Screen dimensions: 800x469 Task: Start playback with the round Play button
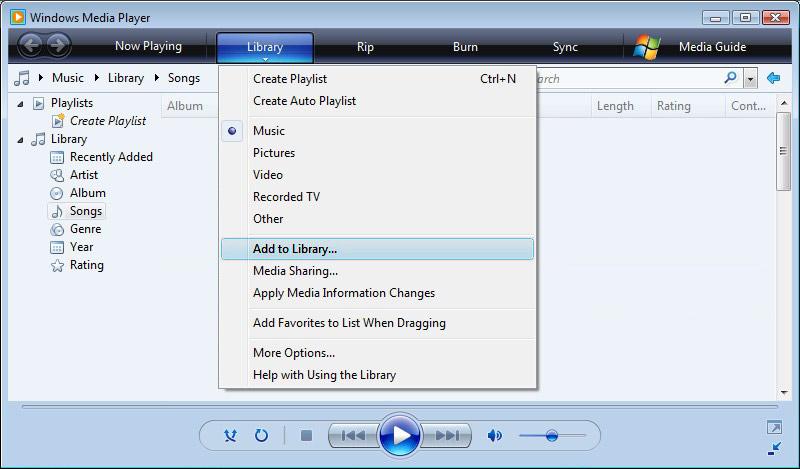(x=399, y=435)
